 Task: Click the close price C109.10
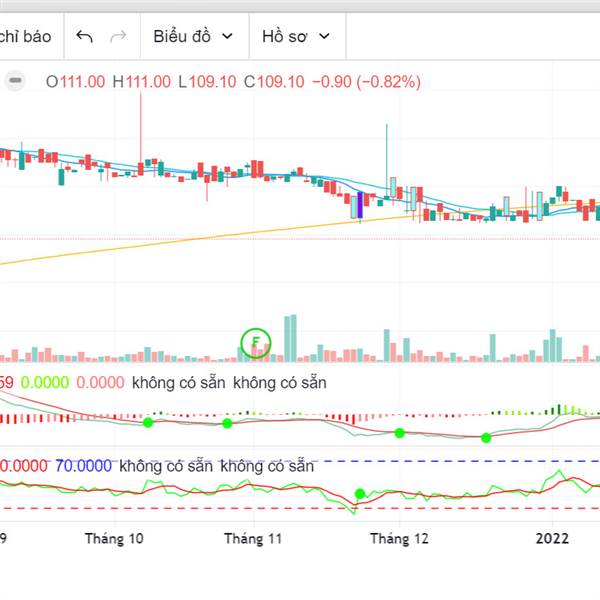(x=274, y=82)
